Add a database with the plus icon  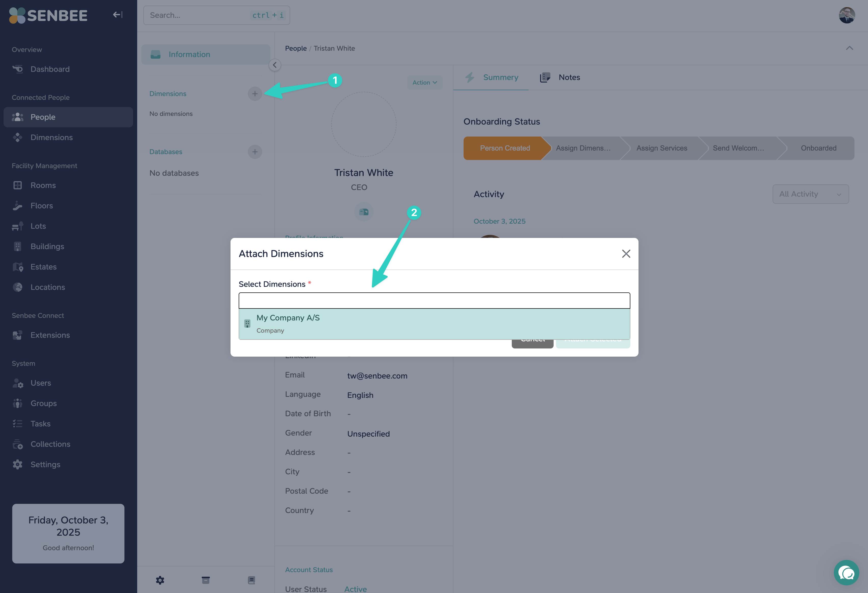[x=255, y=152]
